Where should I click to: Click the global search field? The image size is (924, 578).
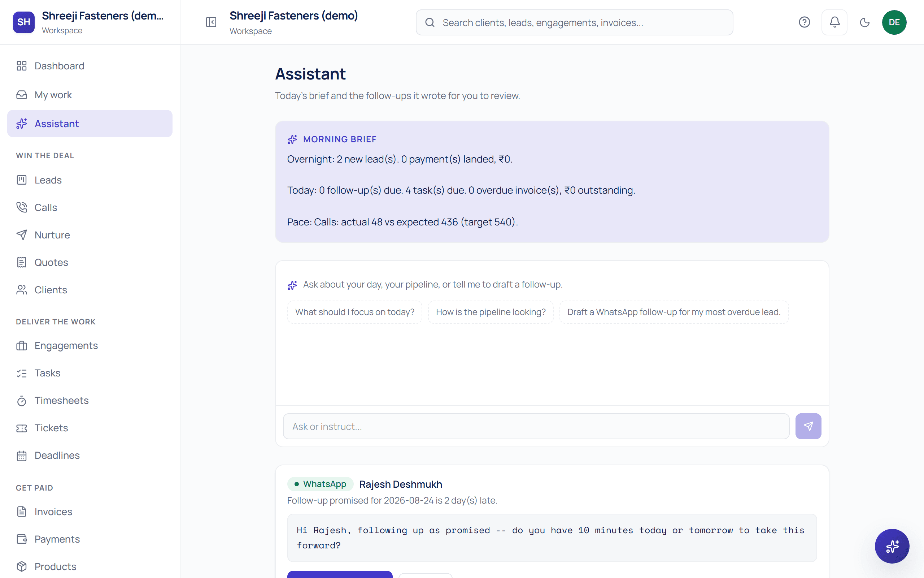tap(574, 22)
